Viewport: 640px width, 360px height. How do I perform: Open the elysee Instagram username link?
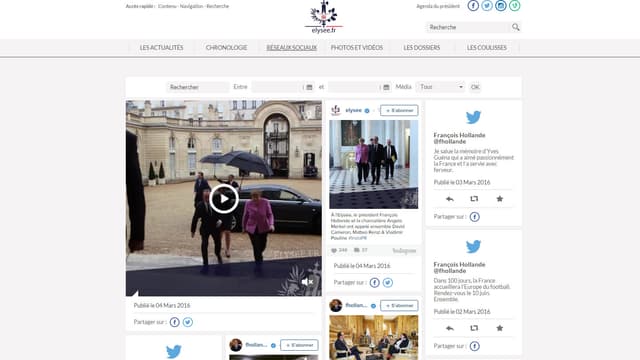pyautogui.click(x=353, y=110)
